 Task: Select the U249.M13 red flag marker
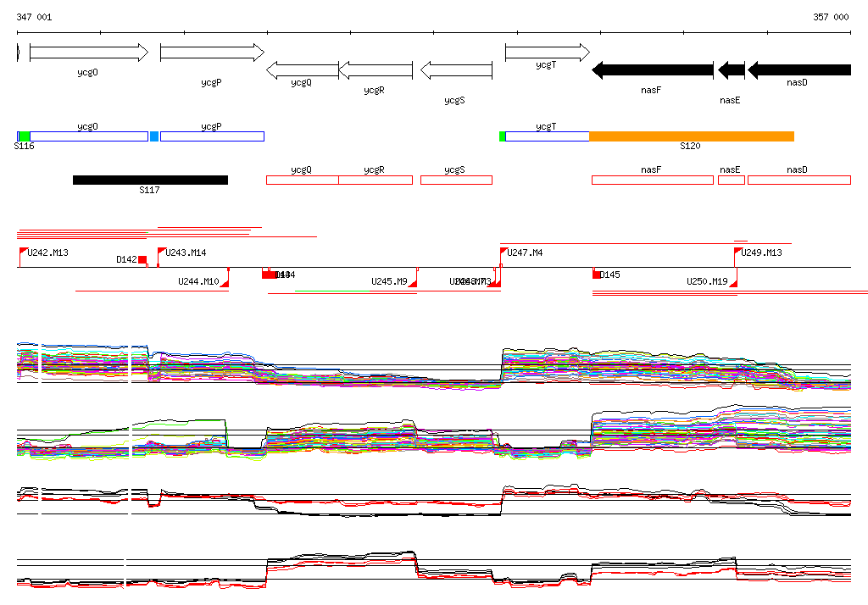tap(737, 252)
